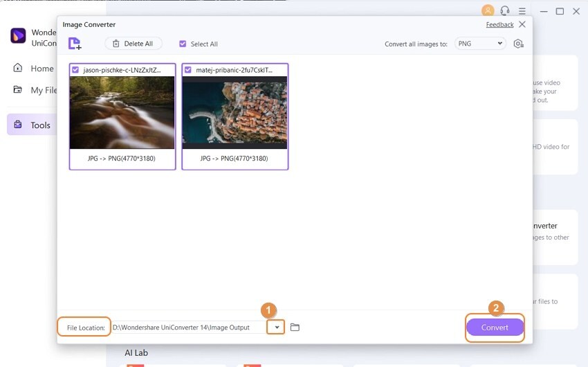Click the user account avatar icon

click(x=488, y=11)
